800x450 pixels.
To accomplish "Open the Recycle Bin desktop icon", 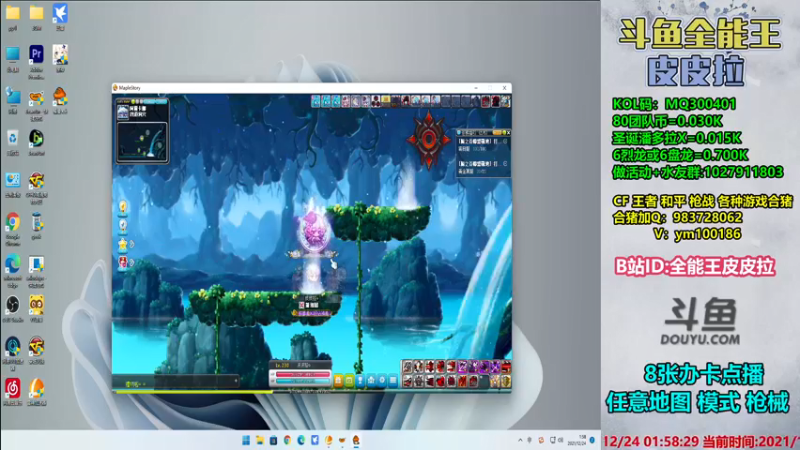I will coord(13,138).
